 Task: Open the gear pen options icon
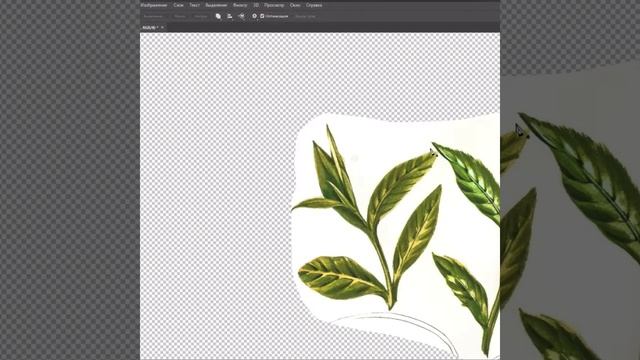254,16
